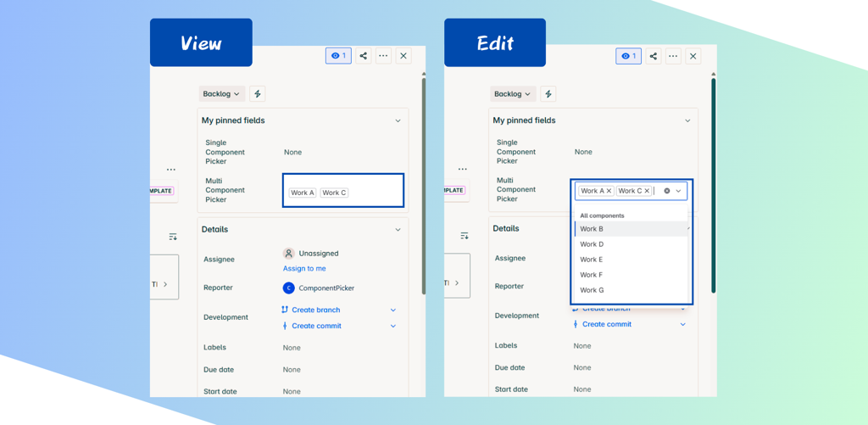Screen dimensions: 868x425
Task: Toggle the component picker dropdown chevron
Action: (x=678, y=191)
